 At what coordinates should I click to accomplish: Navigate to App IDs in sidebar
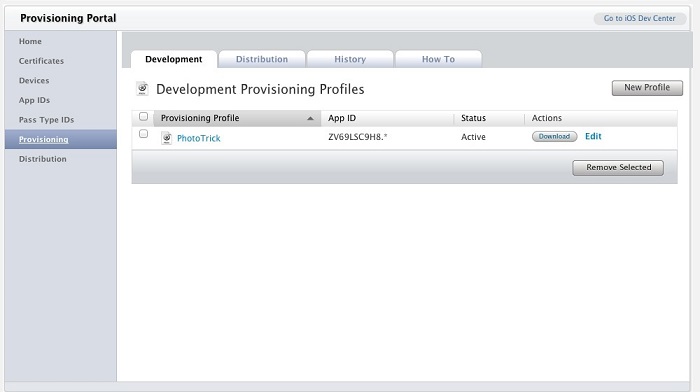point(34,100)
